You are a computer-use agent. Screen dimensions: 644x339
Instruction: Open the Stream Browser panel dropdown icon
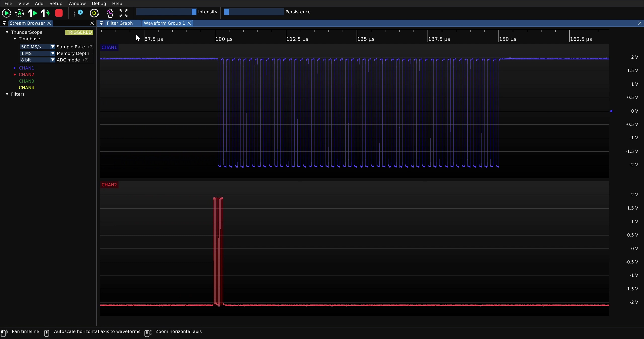pos(4,23)
